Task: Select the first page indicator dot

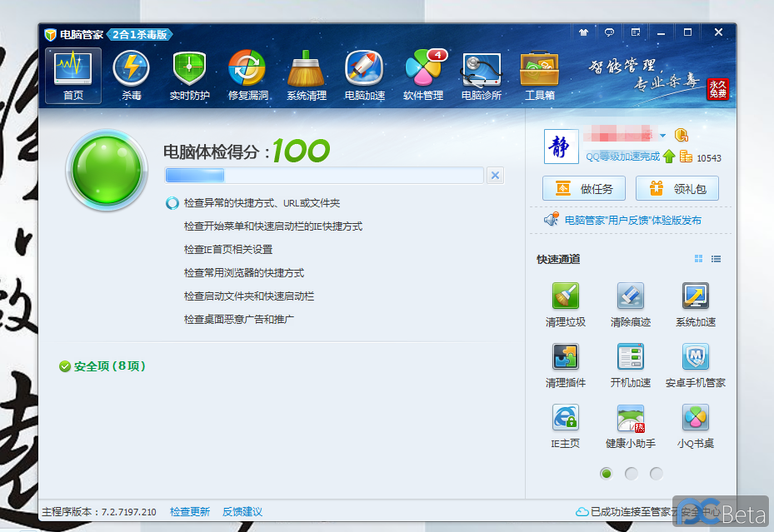Action: tap(607, 474)
